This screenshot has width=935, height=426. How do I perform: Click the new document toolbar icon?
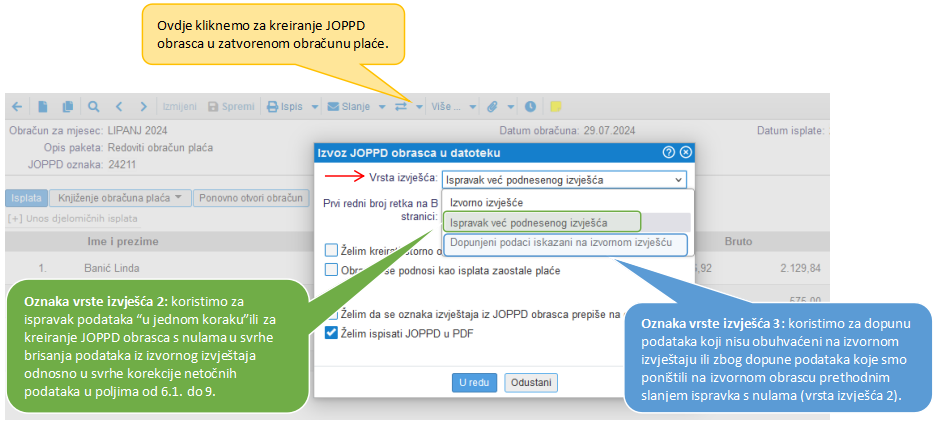click(x=43, y=107)
